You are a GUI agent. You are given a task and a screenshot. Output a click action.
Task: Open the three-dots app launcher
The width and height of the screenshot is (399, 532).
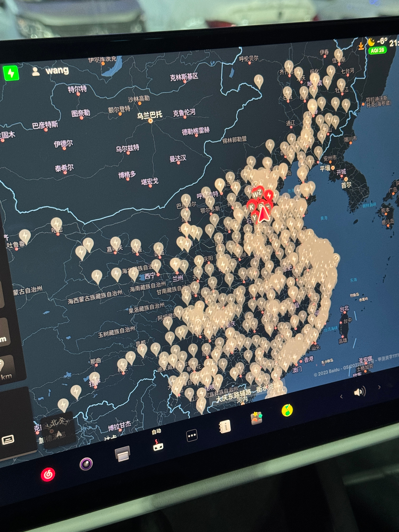click(x=192, y=435)
